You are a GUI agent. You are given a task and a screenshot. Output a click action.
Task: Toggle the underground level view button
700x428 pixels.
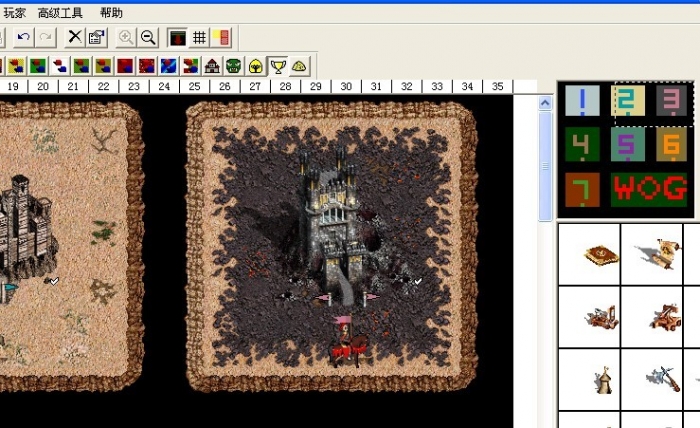coord(178,37)
